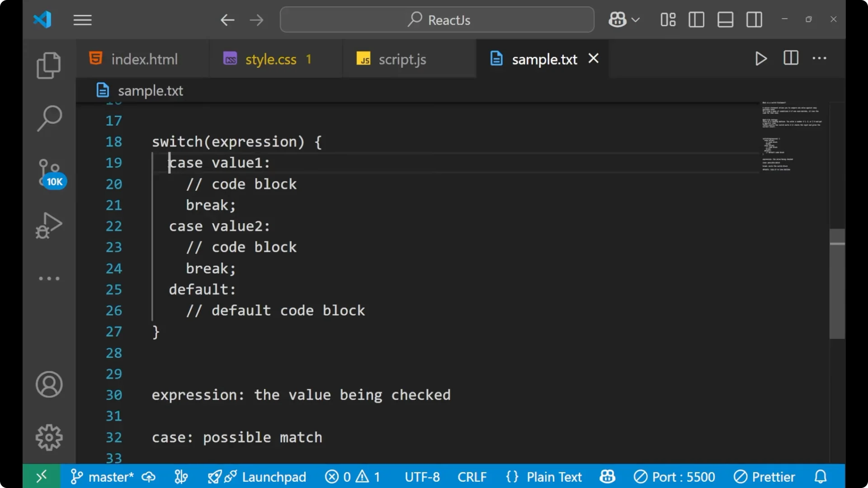Open the Manage settings gear
Screen dimensions: 868x488
49,437
